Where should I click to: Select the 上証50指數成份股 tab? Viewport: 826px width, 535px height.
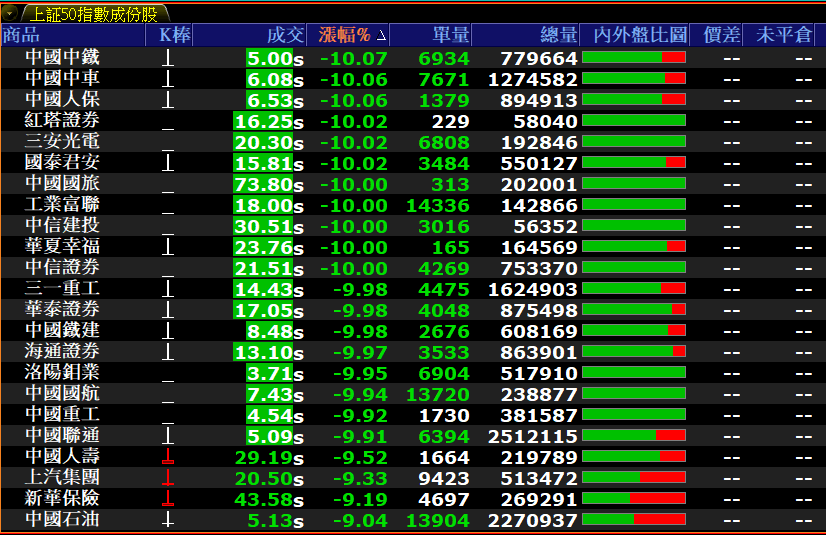pyautogui.click(x=94, y=14)
